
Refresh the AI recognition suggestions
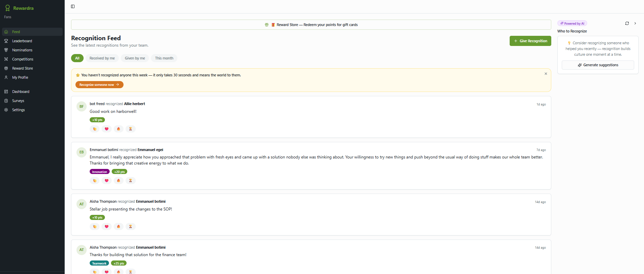[x=627, y=23]
